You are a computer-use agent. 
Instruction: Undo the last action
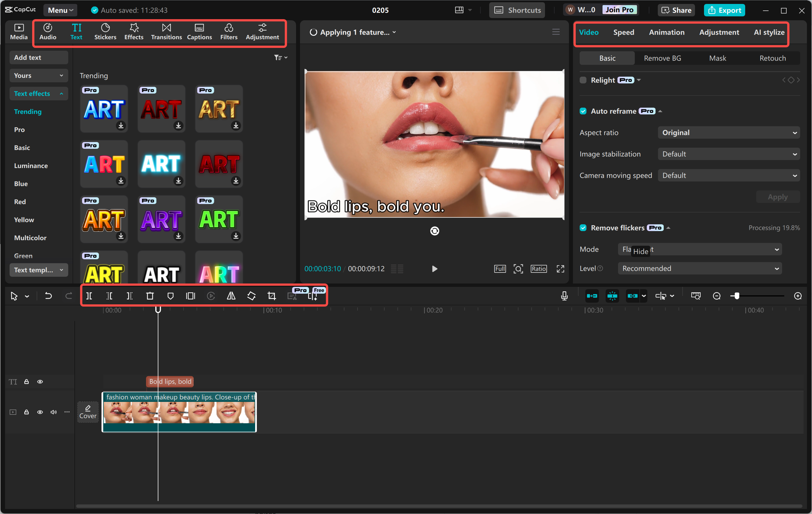(48, 296)
